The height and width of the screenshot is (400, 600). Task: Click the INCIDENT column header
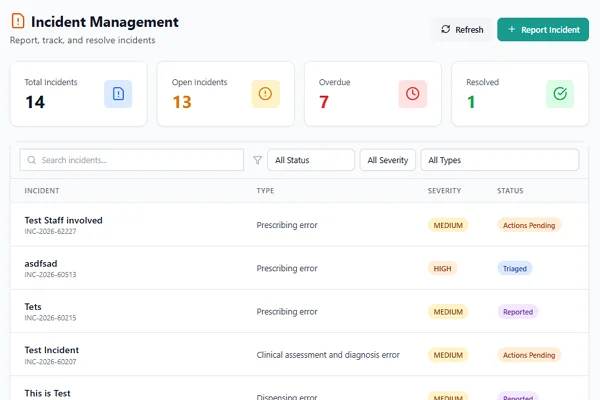42,191
